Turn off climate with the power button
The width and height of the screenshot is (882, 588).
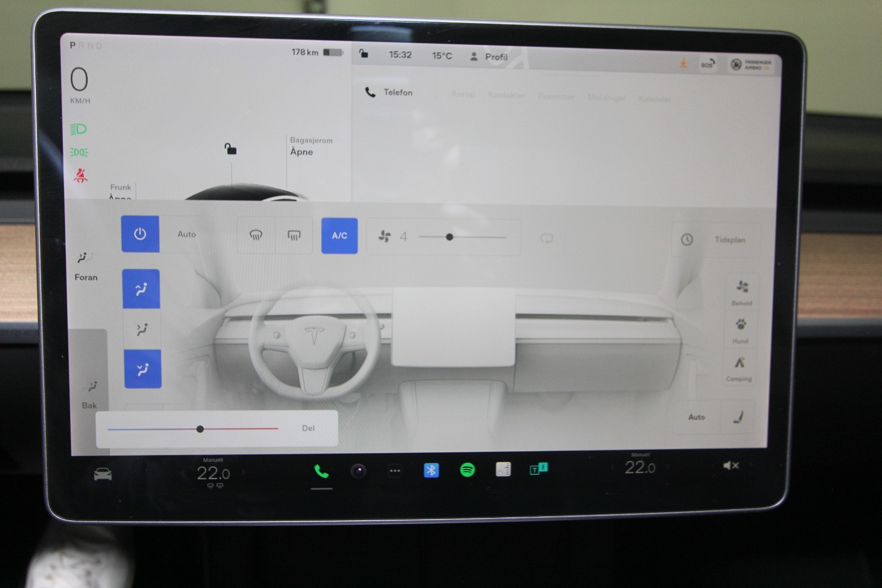pos(140,234)
